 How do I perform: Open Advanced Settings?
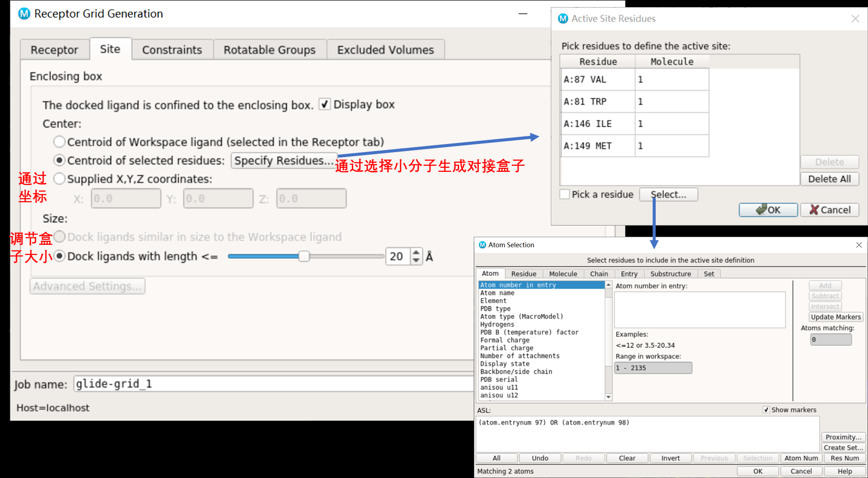coord(88,286)
